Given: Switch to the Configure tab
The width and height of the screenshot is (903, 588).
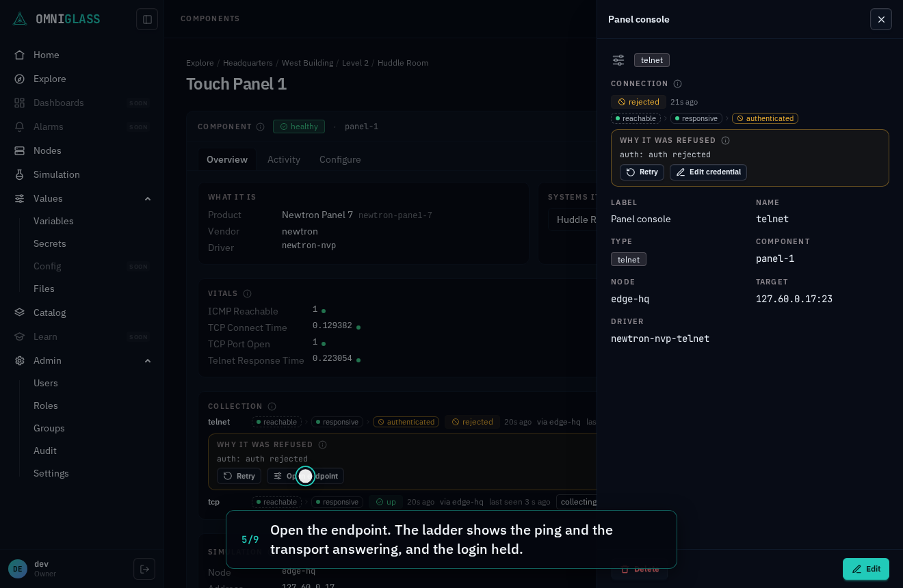Looking at the screenshot, I should click(x=340, y=159).
